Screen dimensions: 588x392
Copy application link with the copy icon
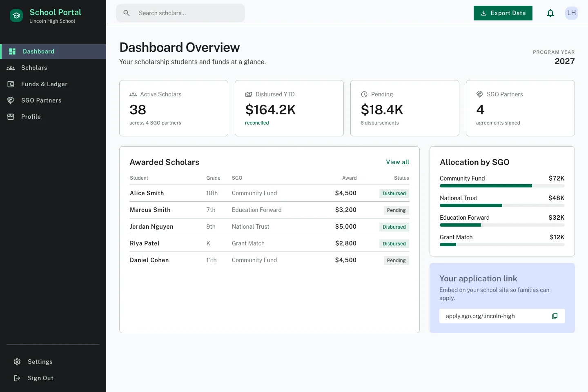(555, 316)
